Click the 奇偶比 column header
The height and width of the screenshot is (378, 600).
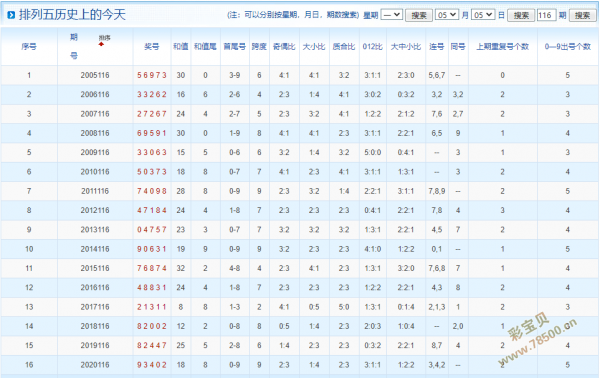coord(284,46)
